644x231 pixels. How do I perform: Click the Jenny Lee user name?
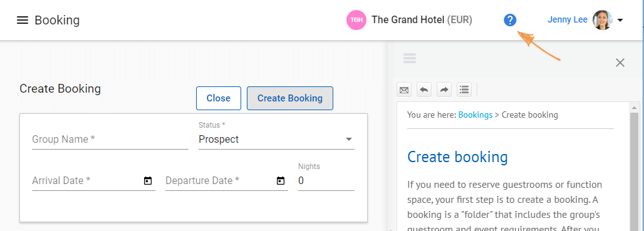(568, 19)
